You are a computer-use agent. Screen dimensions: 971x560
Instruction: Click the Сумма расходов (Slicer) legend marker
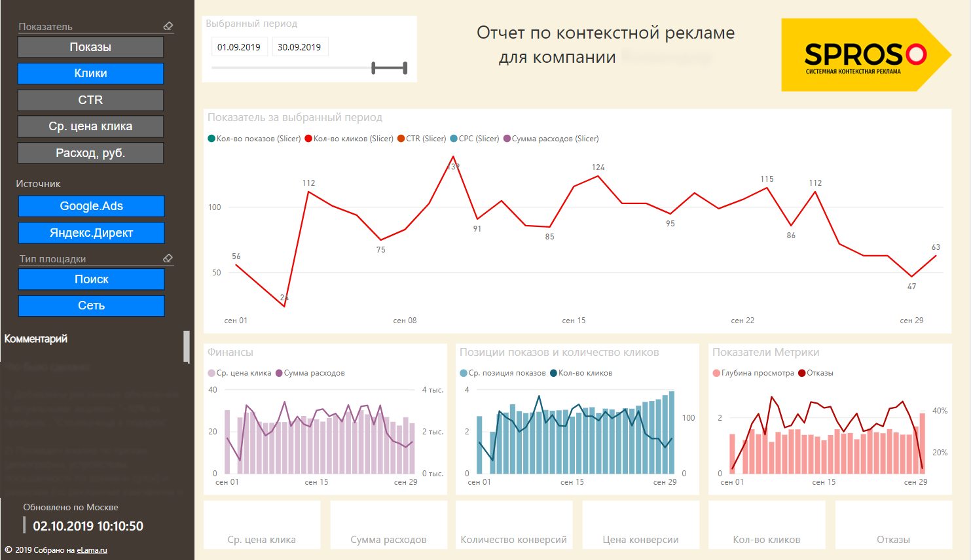click(507, 139)
